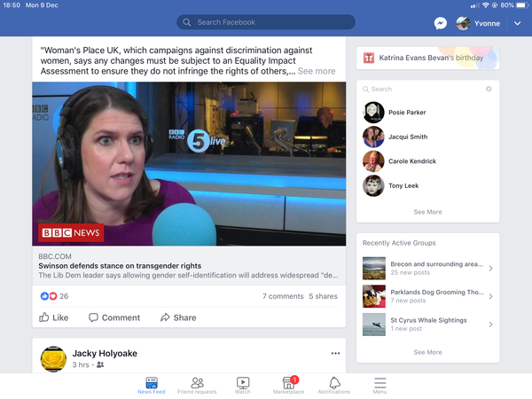532x399 pixels.
Task: Open Marketplace tab
Action: click(x=288, y=386)
